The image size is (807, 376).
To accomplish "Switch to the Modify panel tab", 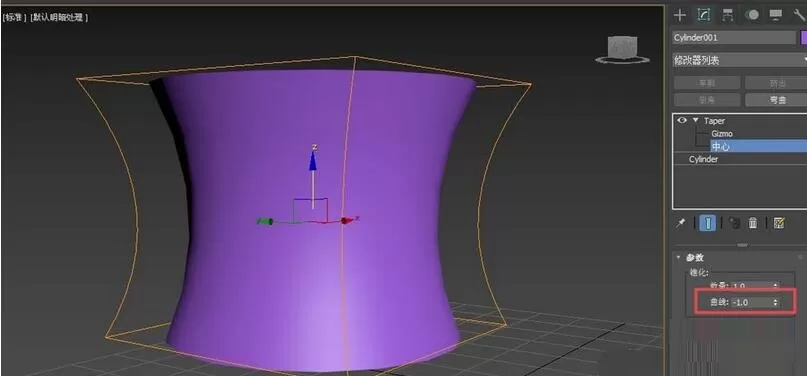I will tap(704, 15).
